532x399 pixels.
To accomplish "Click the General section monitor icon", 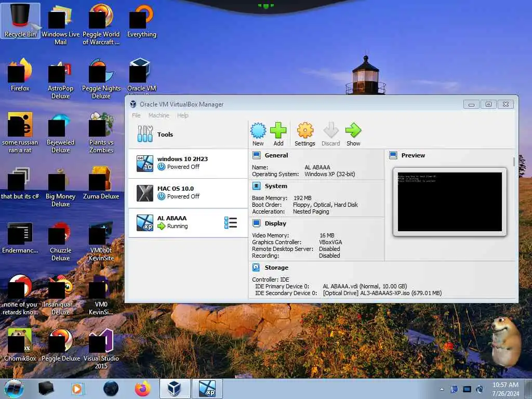I will (257, 155).
